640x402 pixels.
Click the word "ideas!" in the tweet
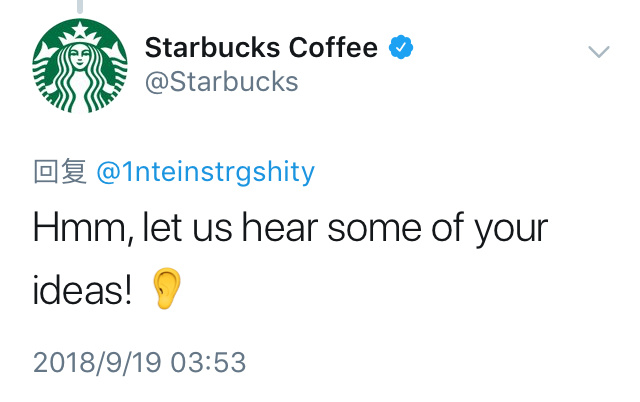pyautogui.click(x=82, y=290)
